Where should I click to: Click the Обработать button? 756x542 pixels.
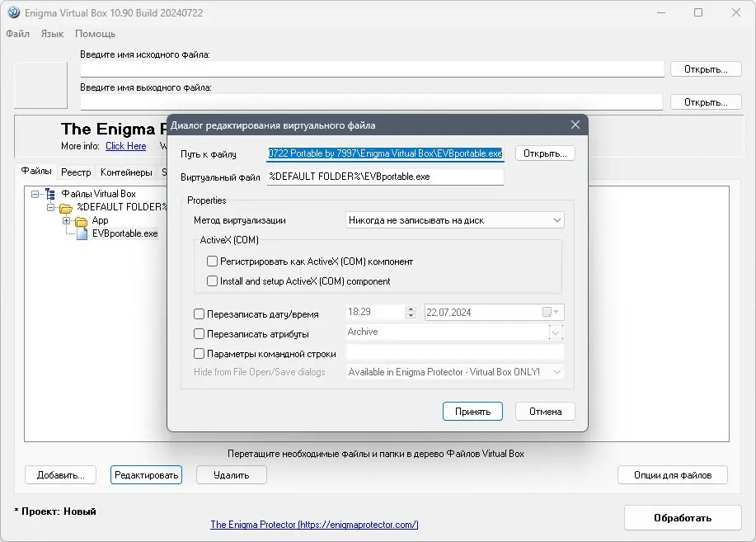pos(683,518)
